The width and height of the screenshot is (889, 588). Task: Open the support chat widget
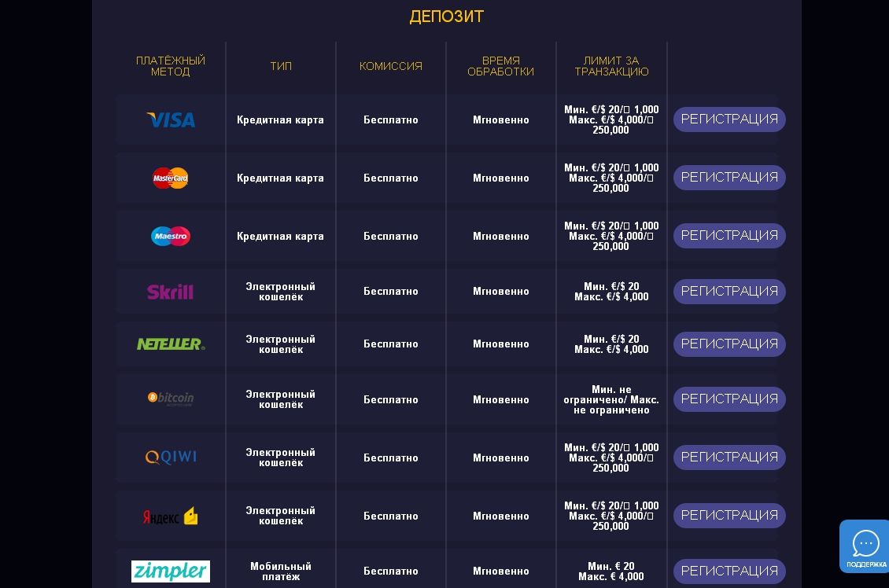click(x=865, y=546)
